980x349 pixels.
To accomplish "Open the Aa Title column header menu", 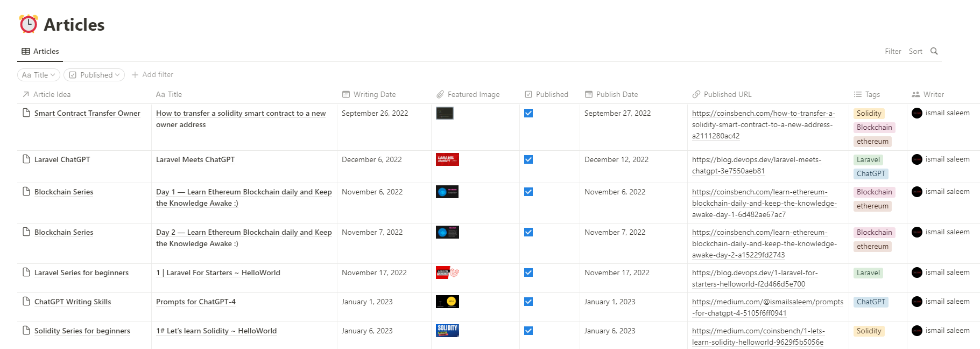I will [169, 94].
